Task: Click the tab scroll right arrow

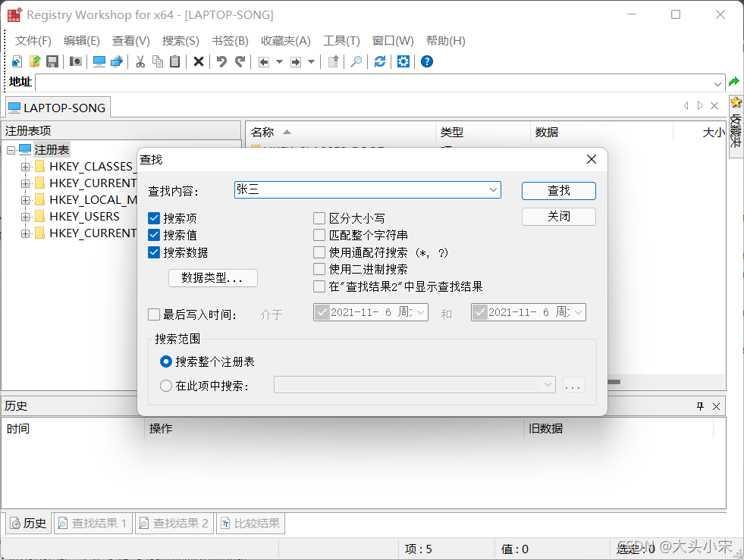Action: tap(700, 106)
